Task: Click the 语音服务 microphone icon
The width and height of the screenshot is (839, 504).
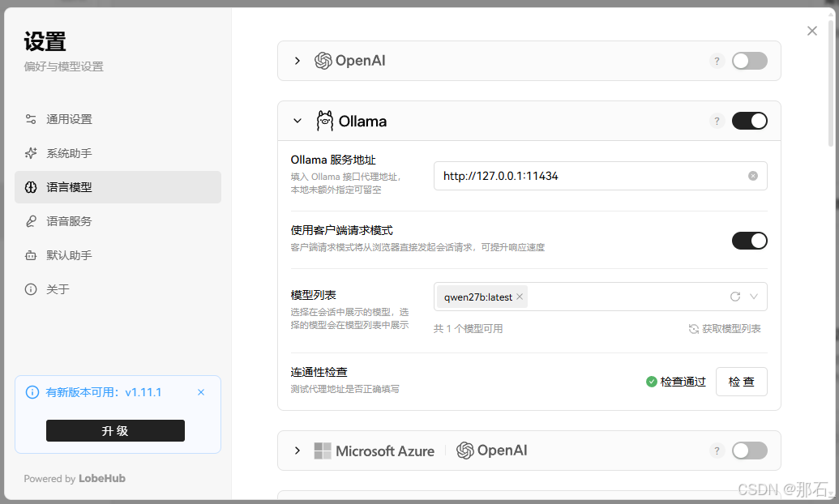Action: click(x=31, y=221)
